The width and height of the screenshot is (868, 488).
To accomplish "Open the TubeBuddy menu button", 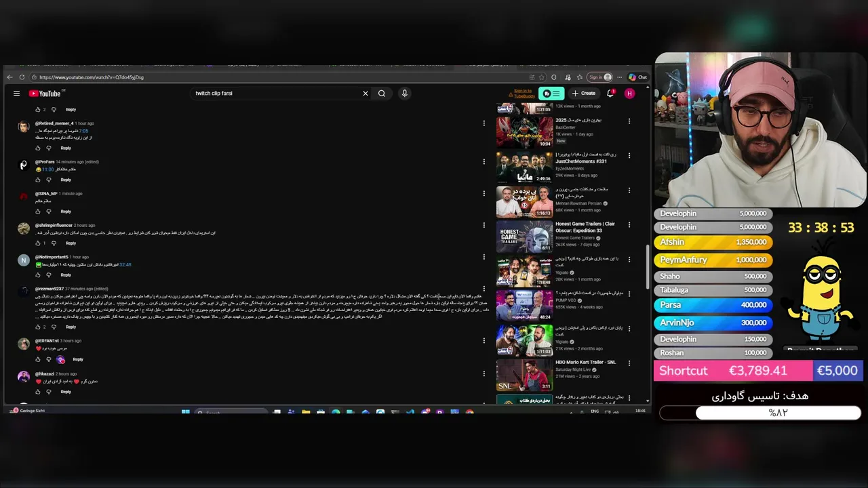I will coord(551,94).
